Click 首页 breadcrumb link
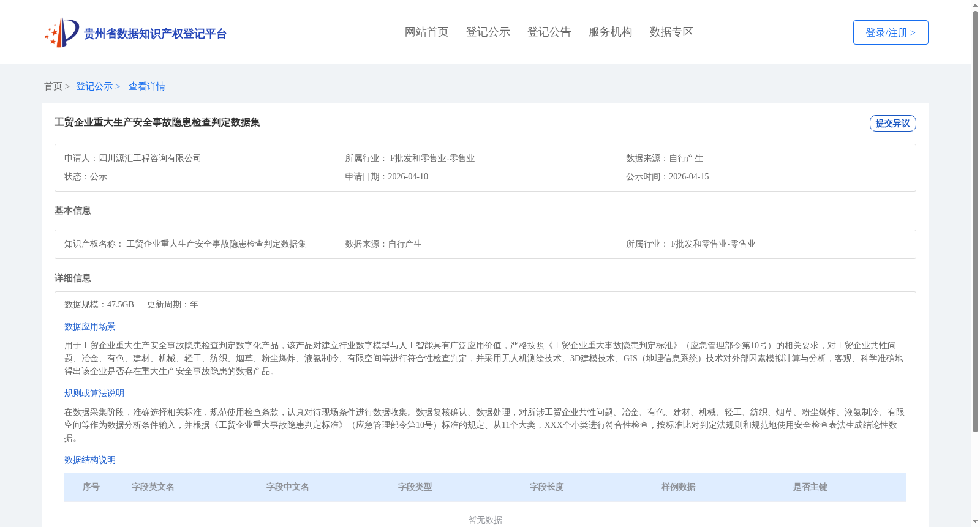Image resolution: width=980 pixels, height=527 pixels. [53, 86]
